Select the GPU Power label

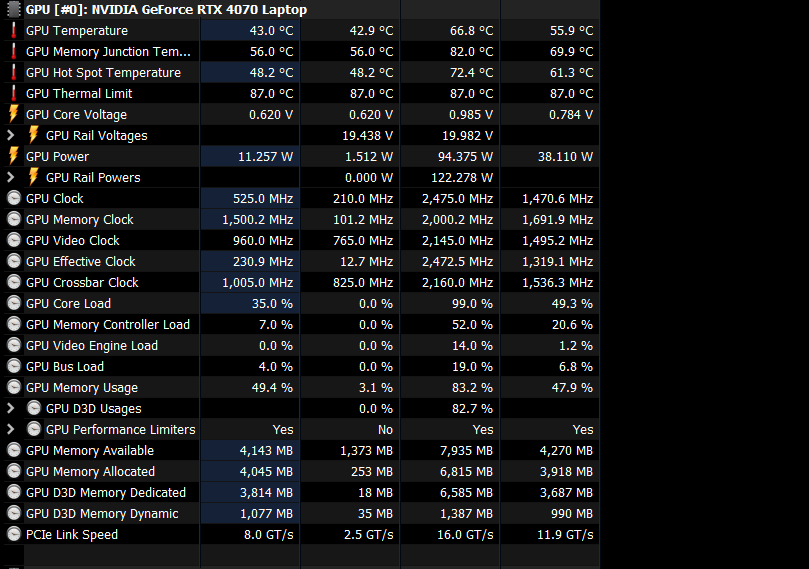point(57,156)
